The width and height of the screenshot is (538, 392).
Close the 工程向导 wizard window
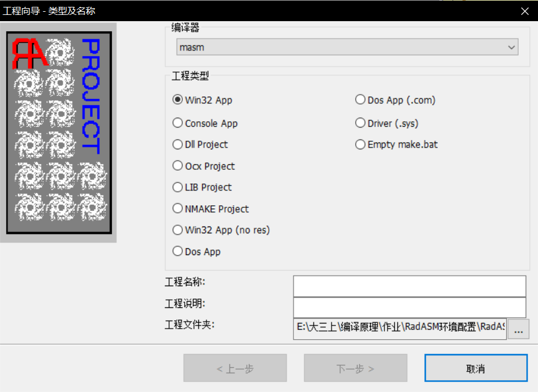[524, 11]
